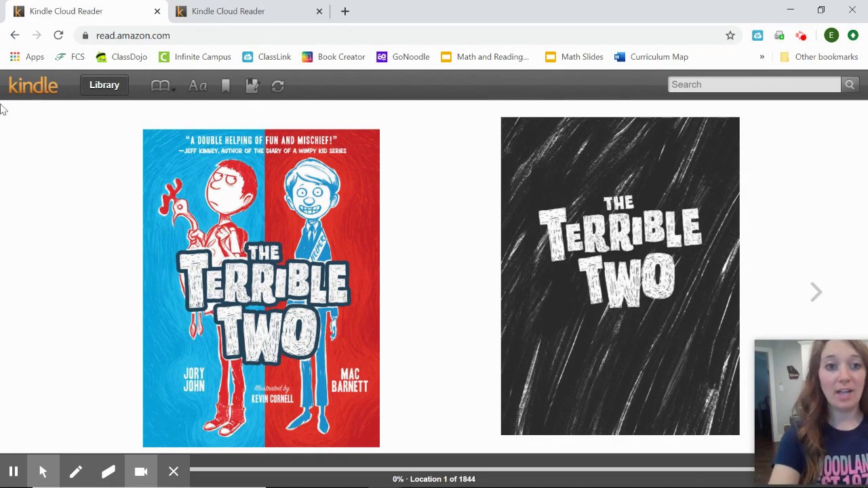Toggle the recorder webcam camera

coord(141,472)
